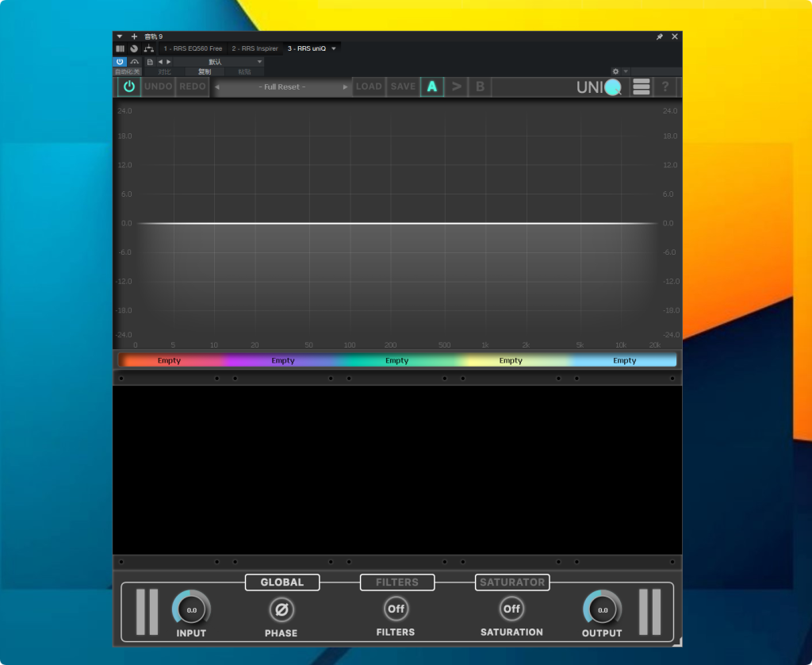
Task: Add an insert with the plus icon
Action: click(x=134, y=37)
